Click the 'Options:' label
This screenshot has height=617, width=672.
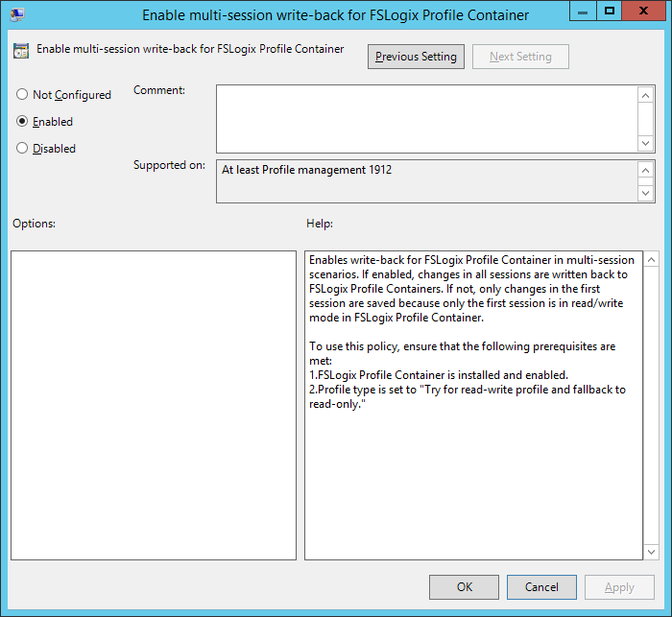coord(34,224)
